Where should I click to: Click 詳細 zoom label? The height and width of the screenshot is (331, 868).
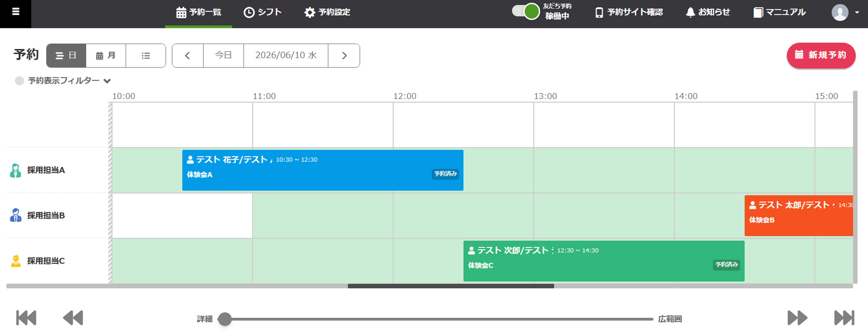click(205, 319)
